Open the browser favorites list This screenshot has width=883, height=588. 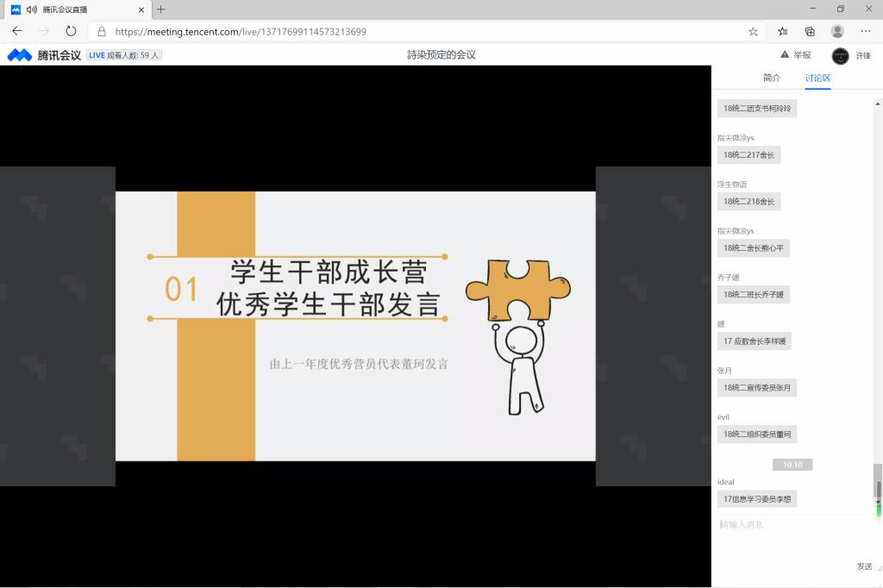click(782, 31)
